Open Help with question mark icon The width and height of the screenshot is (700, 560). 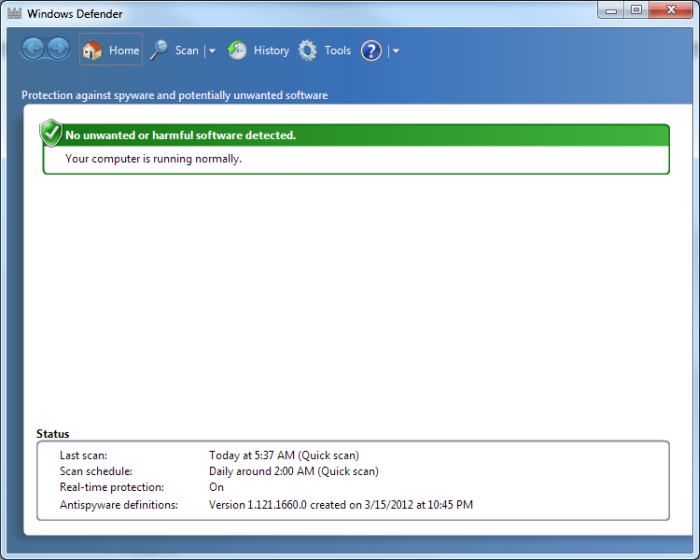[371, 50]
